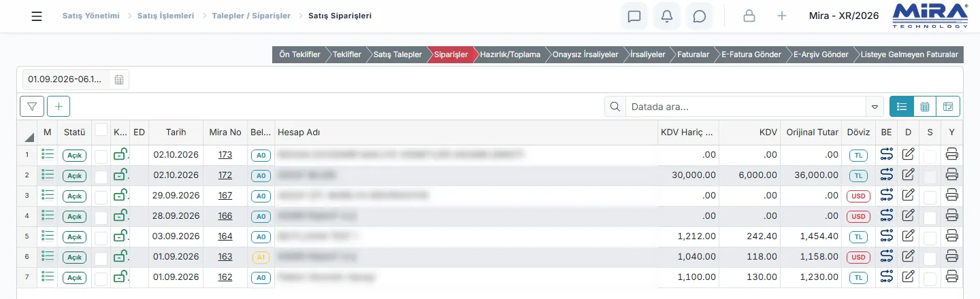Go to the Ön Teklifler step
Image resolution: width=980 pixels, height=299 pixels.
pos(299,54)
